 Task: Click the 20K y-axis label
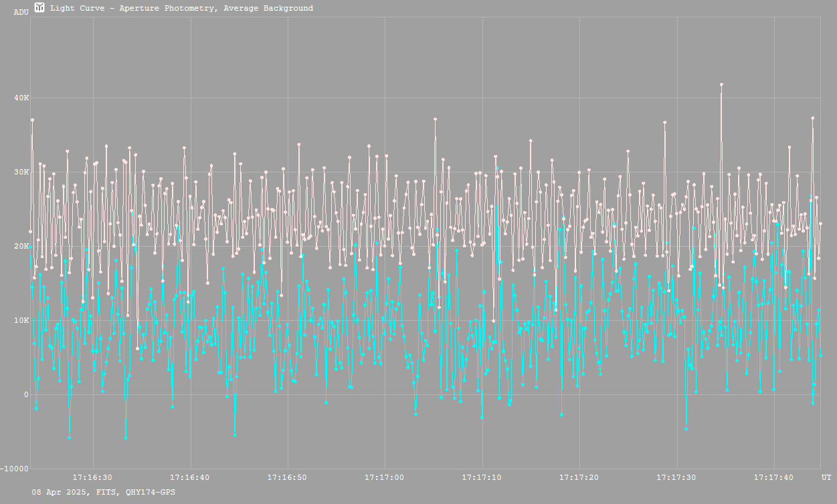click(x=22, y=247)
